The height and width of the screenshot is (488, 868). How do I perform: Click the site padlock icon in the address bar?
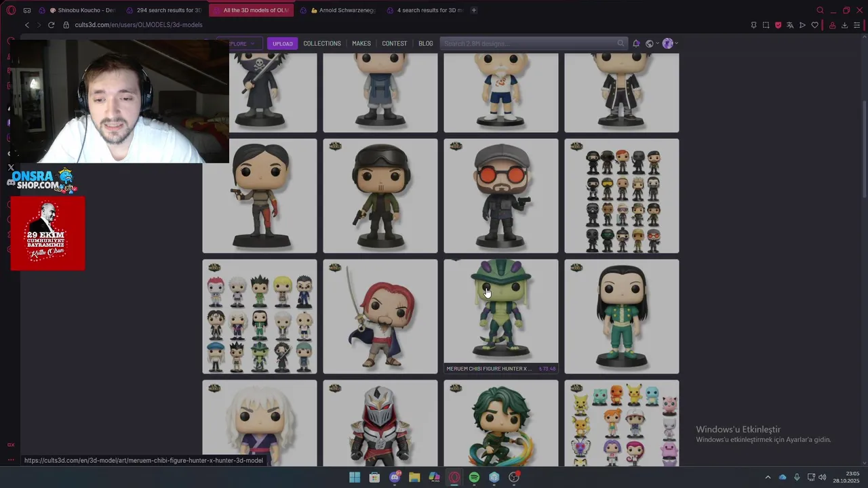[66, 25]
